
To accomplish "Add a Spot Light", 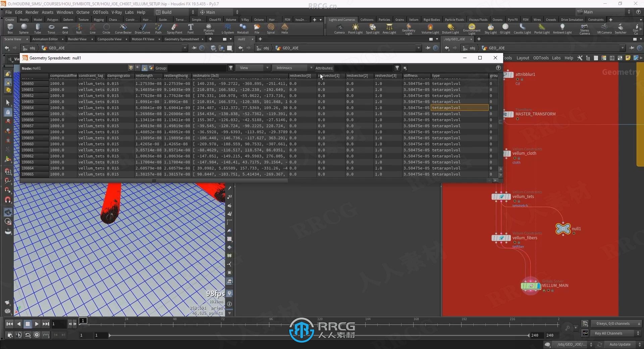I will (373, 29).
